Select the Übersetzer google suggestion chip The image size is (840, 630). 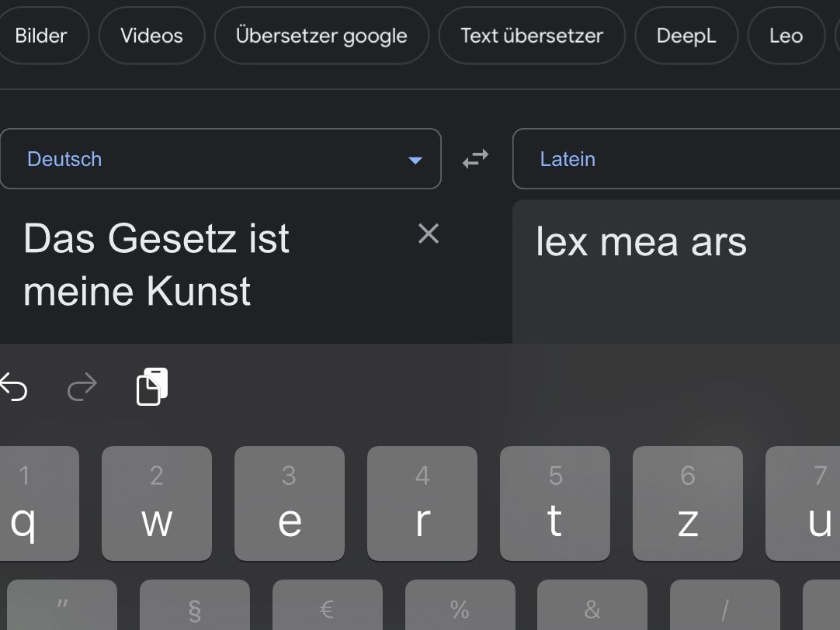point(321,36)
